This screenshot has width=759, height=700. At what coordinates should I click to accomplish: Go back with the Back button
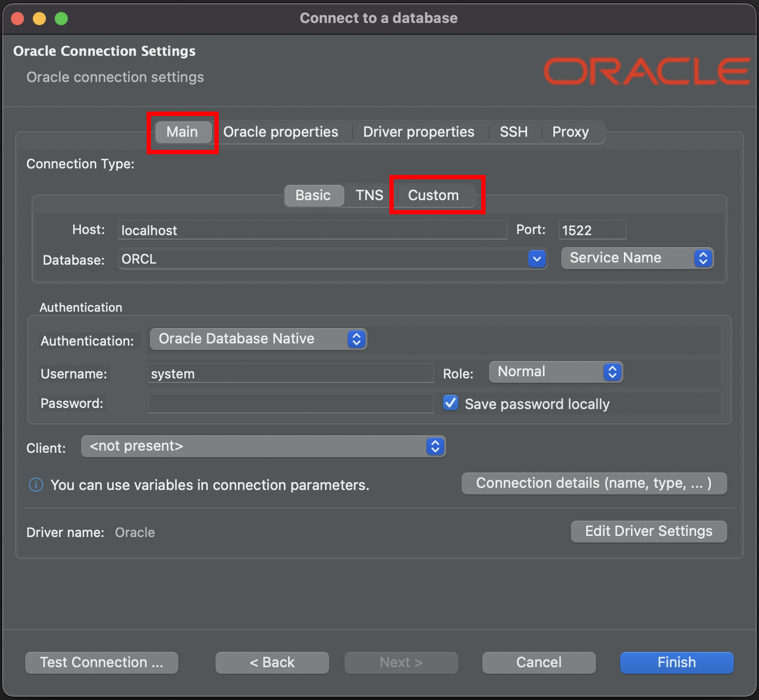272,663
